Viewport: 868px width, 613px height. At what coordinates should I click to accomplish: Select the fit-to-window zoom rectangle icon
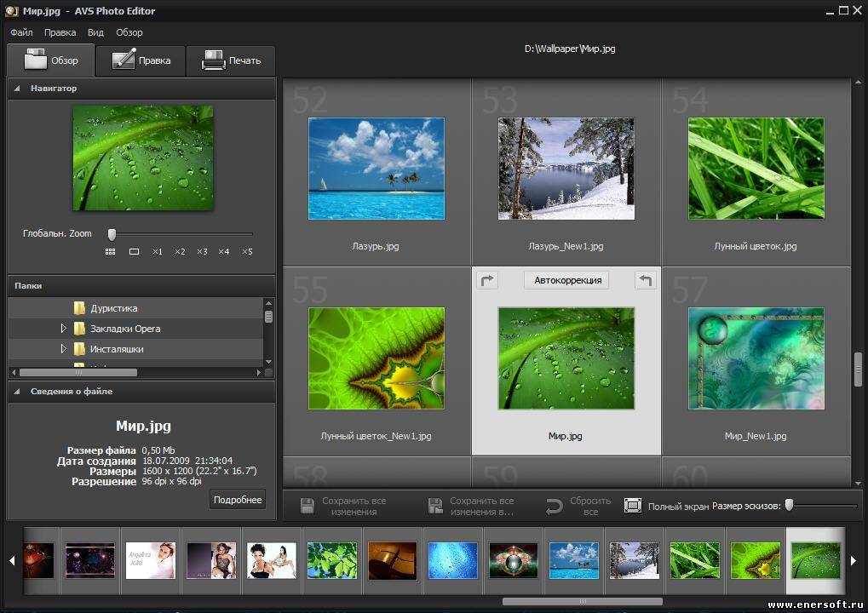134,252
